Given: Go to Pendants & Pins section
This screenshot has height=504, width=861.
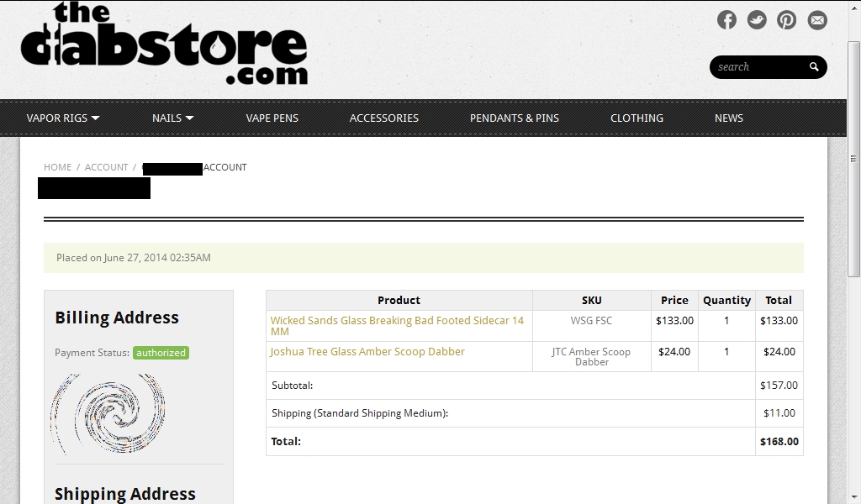Looking at the screenshot, I should point(515,118).
